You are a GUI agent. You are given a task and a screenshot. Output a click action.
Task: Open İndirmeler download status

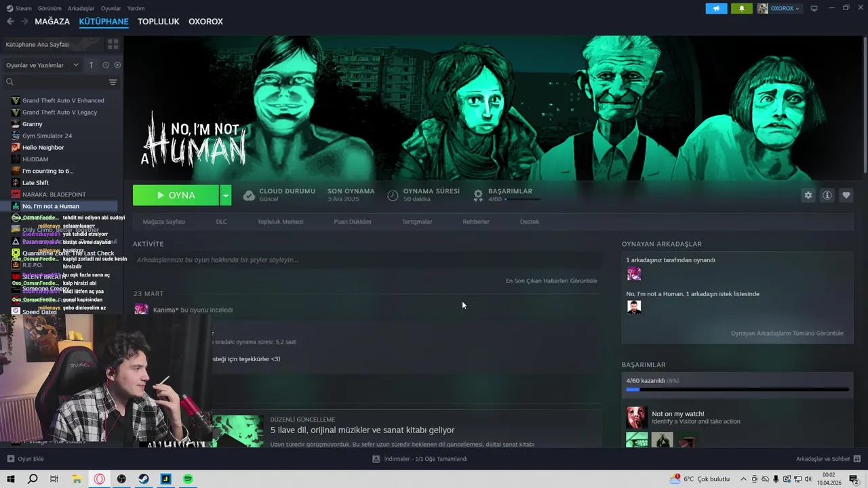[420, 459]
